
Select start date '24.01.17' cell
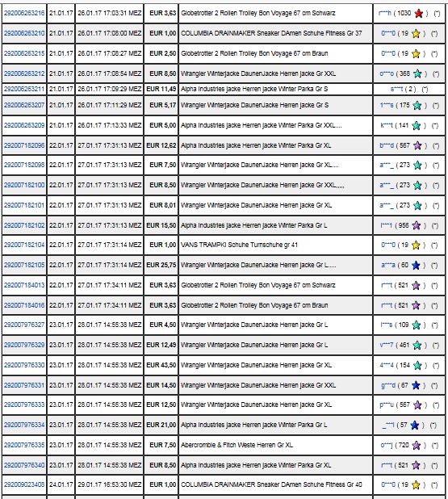61,484
